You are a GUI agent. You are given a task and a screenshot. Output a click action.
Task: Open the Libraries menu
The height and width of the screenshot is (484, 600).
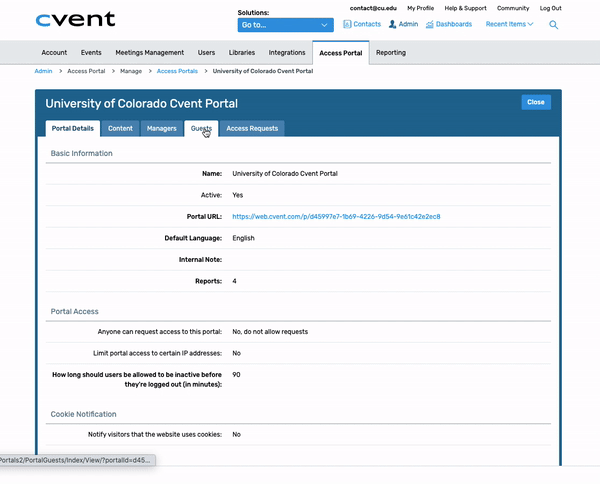coord(242,52)
